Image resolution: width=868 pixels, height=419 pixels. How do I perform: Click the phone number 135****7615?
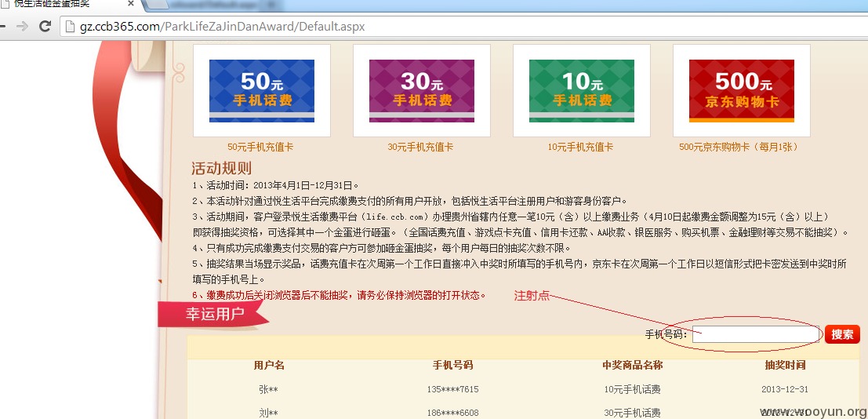click(453, 389)
